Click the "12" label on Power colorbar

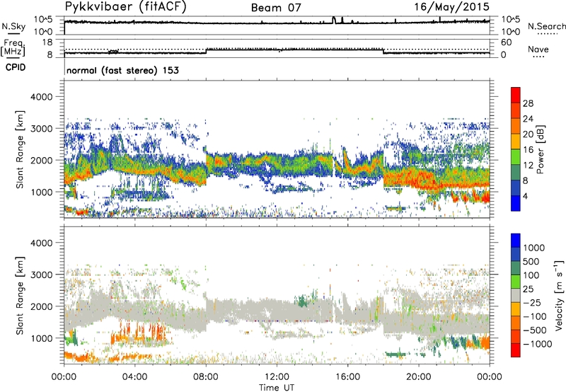coord(528,166)
